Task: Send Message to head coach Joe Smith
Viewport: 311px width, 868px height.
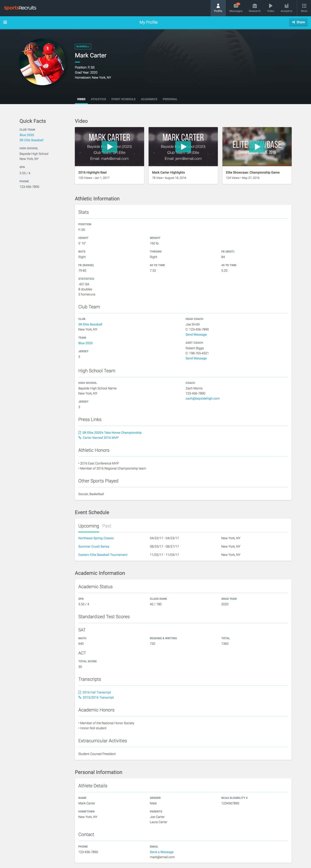Action: coord(196,335)
